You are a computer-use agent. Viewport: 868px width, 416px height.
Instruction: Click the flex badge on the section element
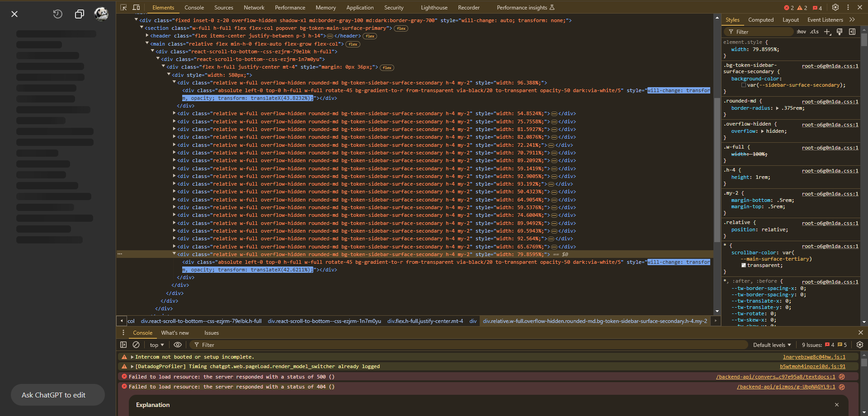401,28
